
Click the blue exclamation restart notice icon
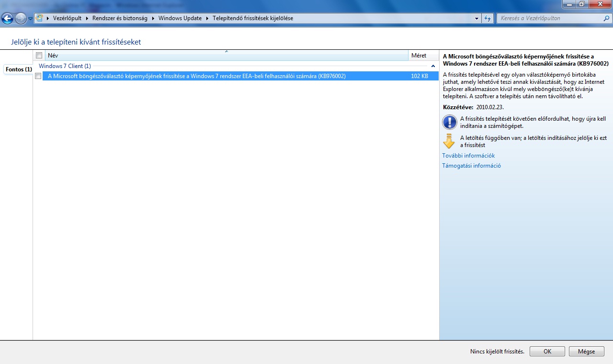click(x=449, y=122)
